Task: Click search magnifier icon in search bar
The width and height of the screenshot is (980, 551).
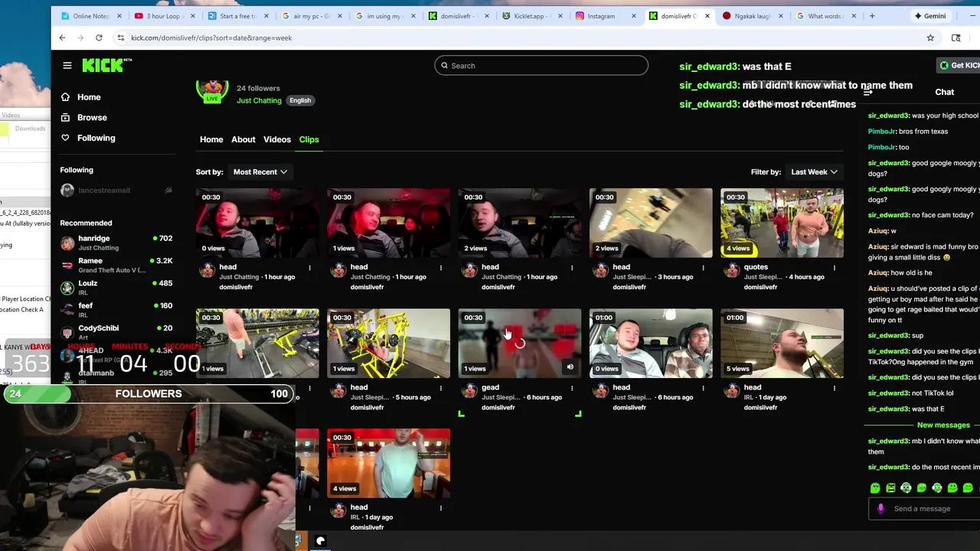Action: pos(443,66)
